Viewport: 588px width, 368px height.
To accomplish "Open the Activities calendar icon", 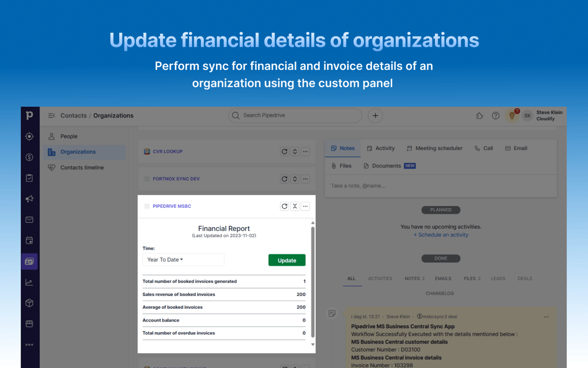I will coord(29,240).
